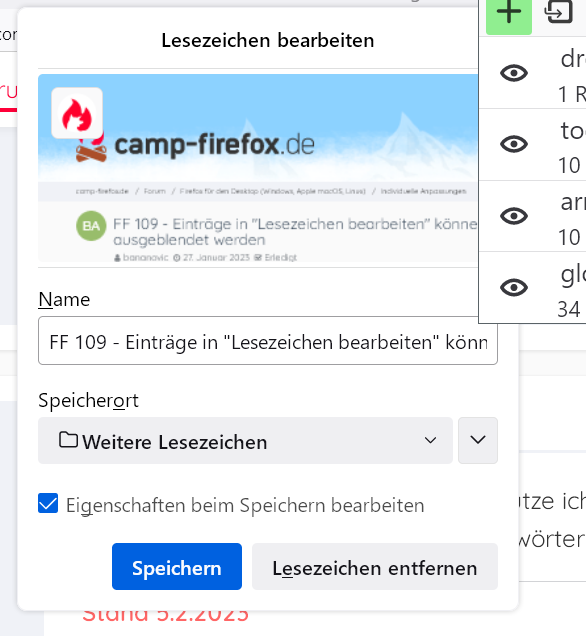This screenshot has height=636, width=586.
Task: Click the red flame favicon in preview
Action: pyautogui.click(x=77, y=113)
